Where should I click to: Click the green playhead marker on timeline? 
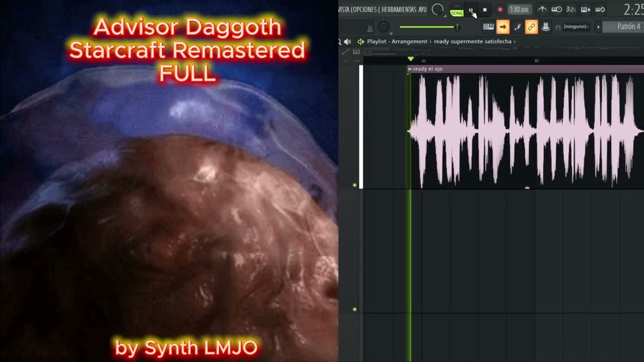[x=411, y=60]
